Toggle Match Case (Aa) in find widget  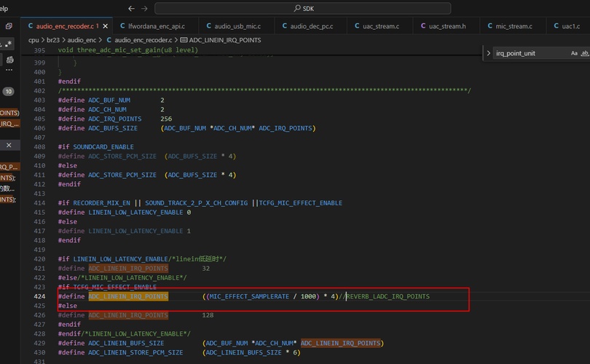click(574, 53)
